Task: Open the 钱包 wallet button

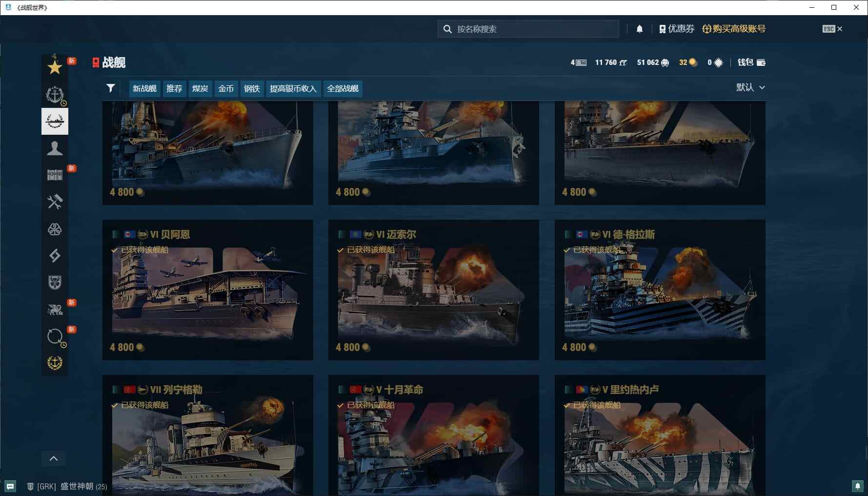Action: coord(751,62)
